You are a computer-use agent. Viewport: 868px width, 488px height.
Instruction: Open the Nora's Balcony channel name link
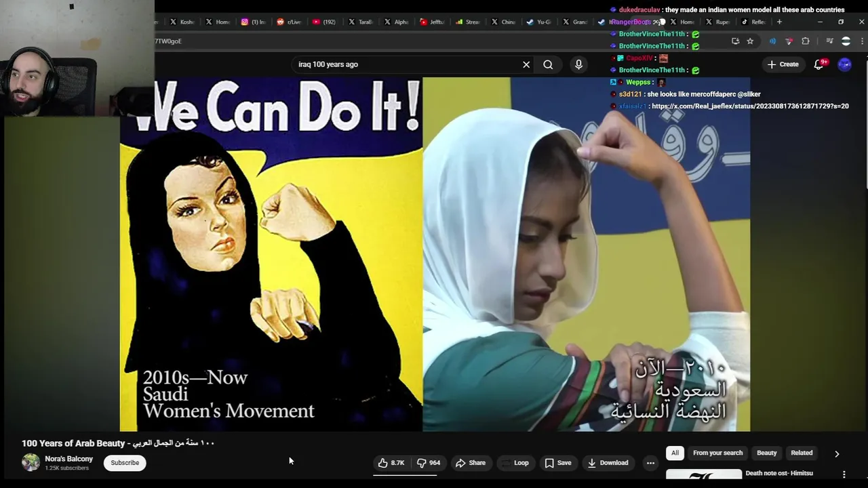tap(68, 459)
